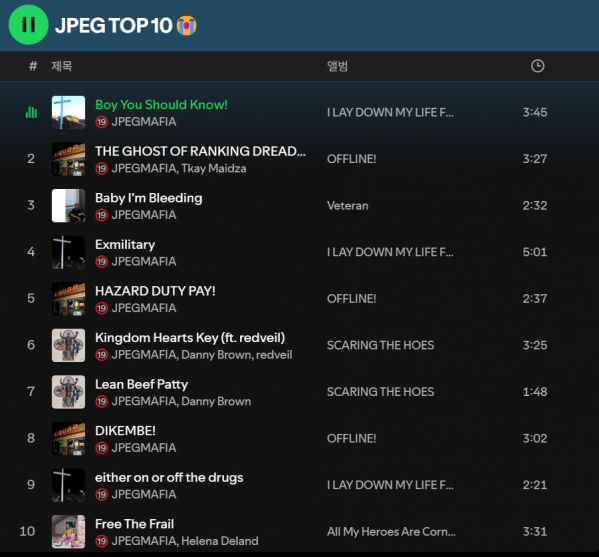The height and width of the screenshot is (557, 599).
Task: Select the track title Exmilitary
Action: [125, 244]
